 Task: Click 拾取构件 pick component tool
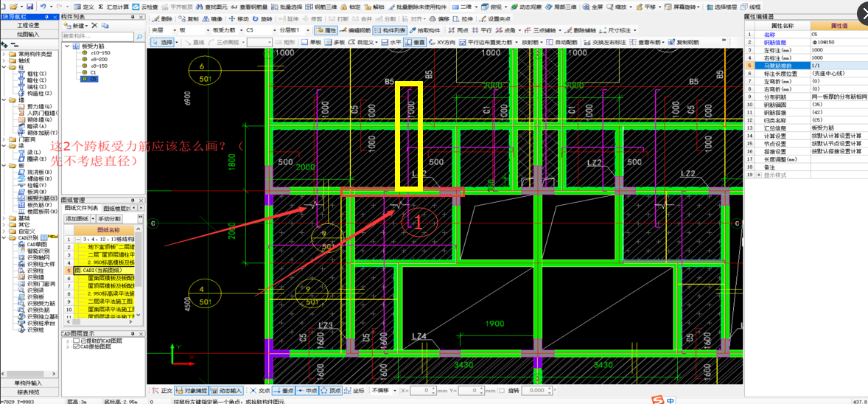point(424,30)
